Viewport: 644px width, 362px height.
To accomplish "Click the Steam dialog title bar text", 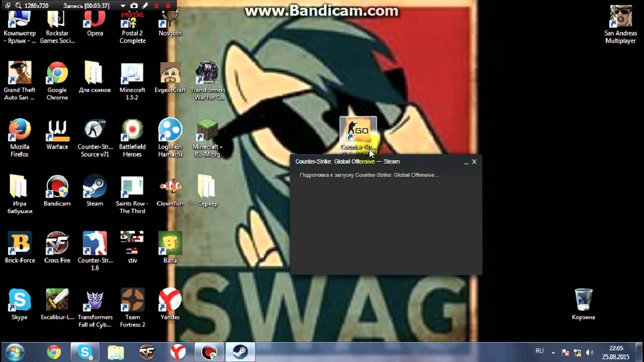I will click(x=348, y=161).
